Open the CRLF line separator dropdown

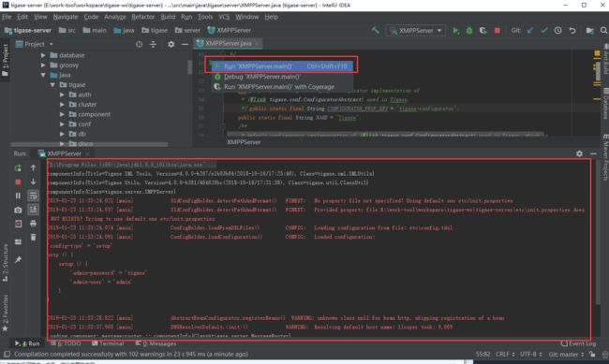[505, 354]
